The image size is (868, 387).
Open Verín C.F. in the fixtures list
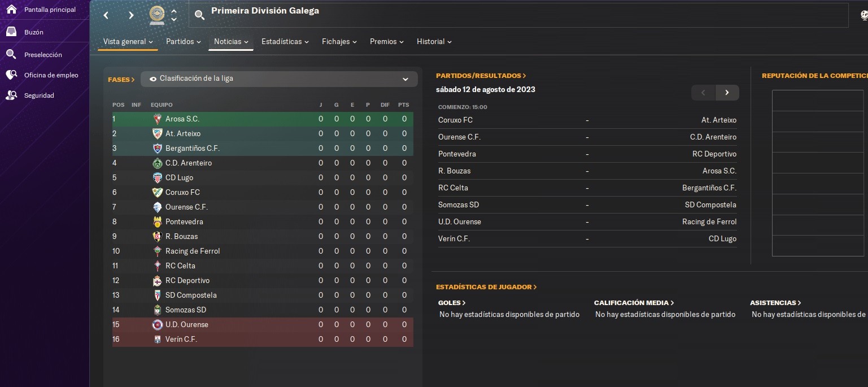454,238
